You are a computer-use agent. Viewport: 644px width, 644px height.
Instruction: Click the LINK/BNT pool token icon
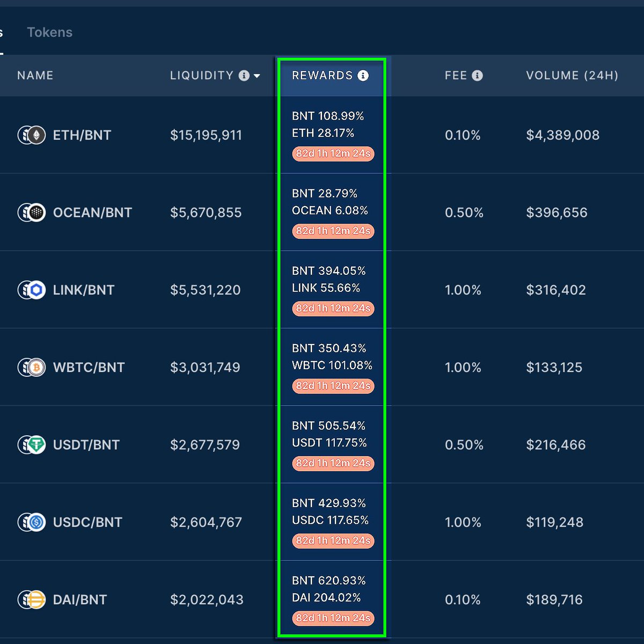(x=32, y=290)
